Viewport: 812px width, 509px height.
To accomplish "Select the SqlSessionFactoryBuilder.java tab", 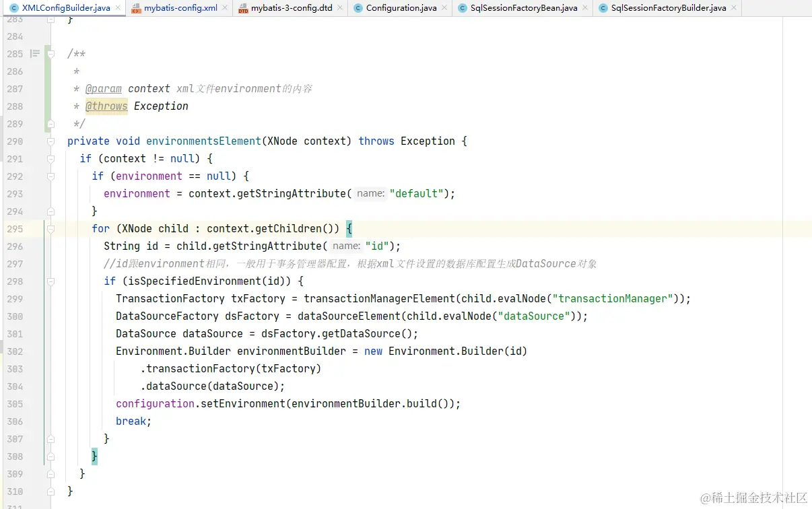I will [x=669, y=8].
